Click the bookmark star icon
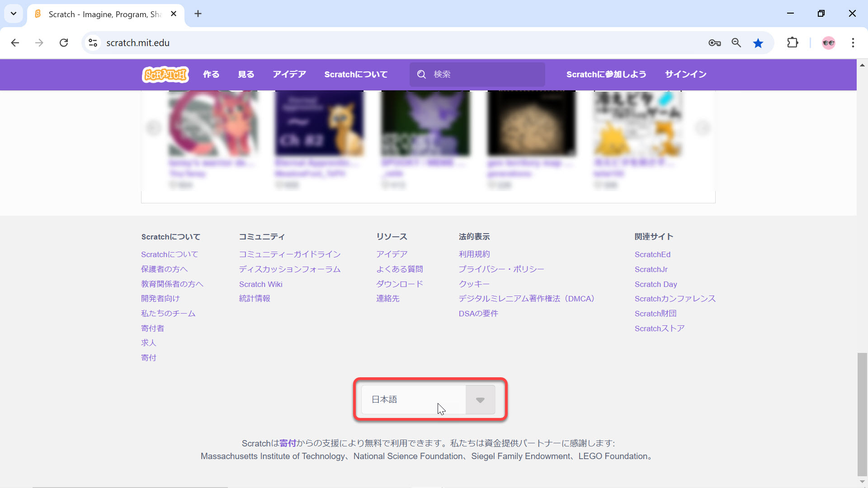The width and height of the screenshot is (868, 488). (x=758, y=43)
